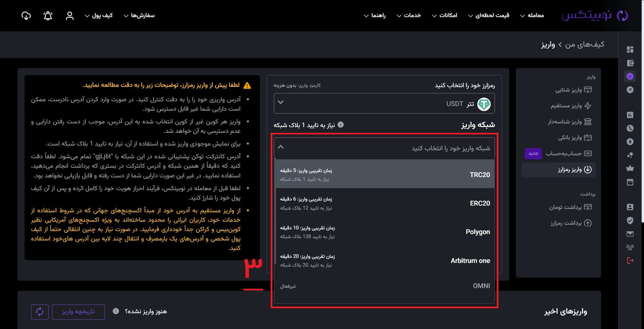Click the red logout icon

(x=630, y=261)
